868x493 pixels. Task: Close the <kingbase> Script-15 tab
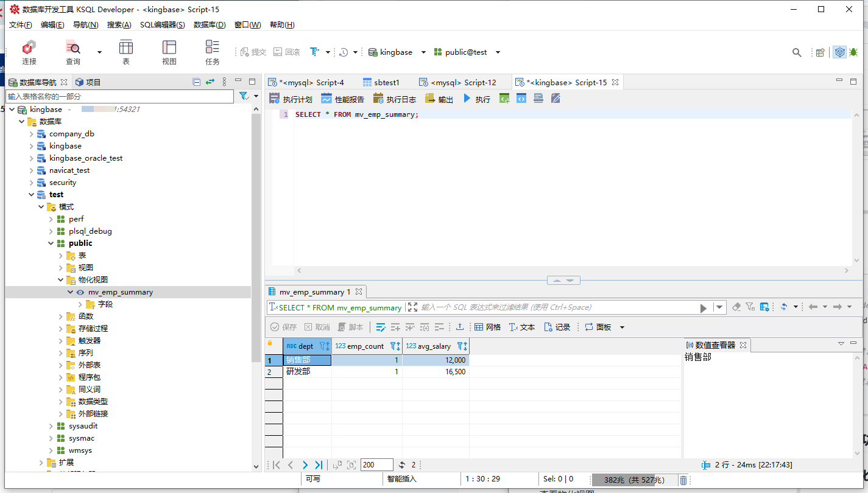point(615,82)
